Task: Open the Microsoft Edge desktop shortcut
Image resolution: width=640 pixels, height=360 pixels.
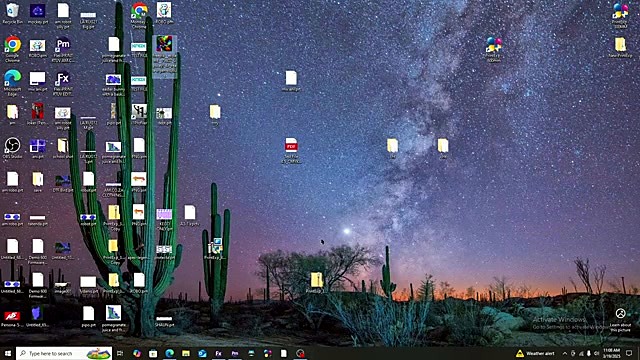Action: (13, 82)
